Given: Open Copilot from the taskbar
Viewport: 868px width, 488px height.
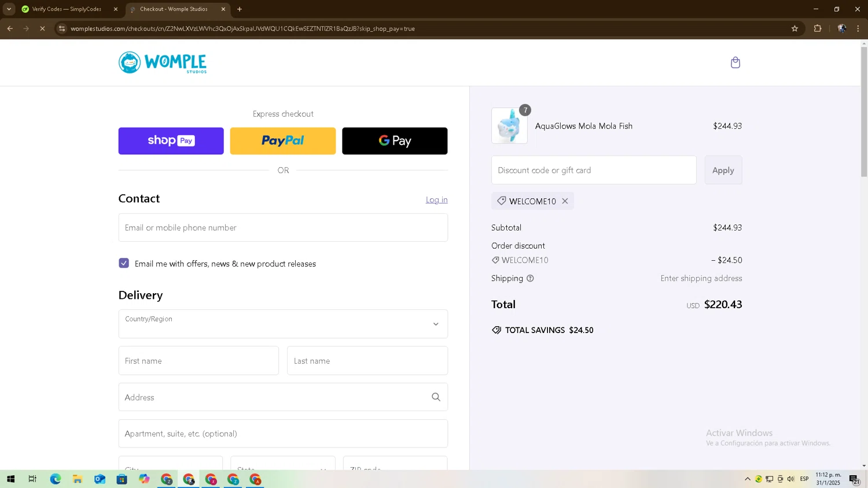Looking at the screenshot, I should 144,479.
